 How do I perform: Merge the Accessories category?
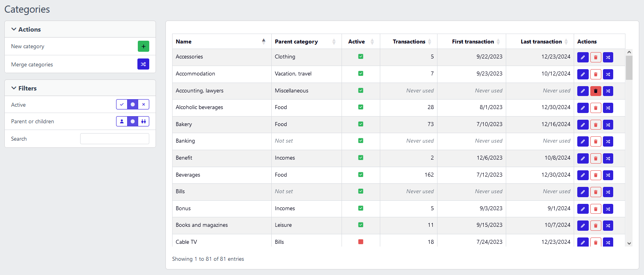(x=608, y=57)
